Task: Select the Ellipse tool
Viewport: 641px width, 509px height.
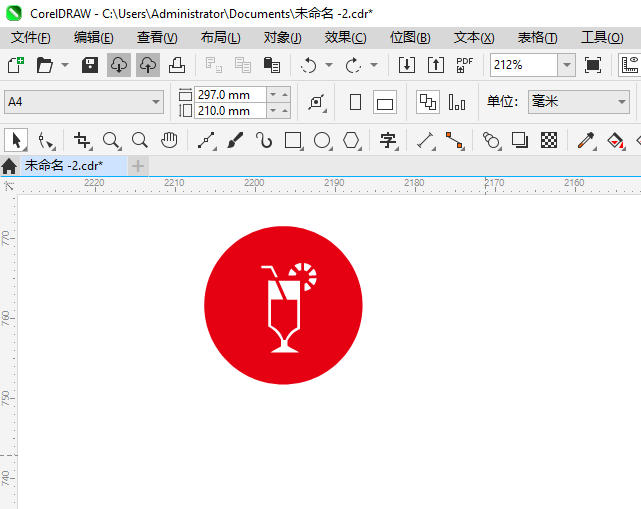Action: (323, 141)
